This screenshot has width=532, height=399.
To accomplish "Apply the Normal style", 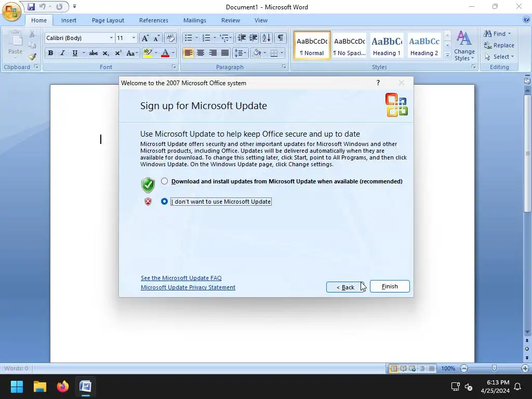I will coord(312,46).
